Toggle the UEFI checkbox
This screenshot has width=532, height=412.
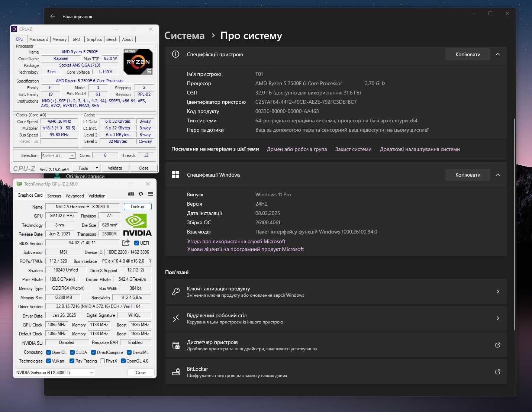[x=136, y=243]
